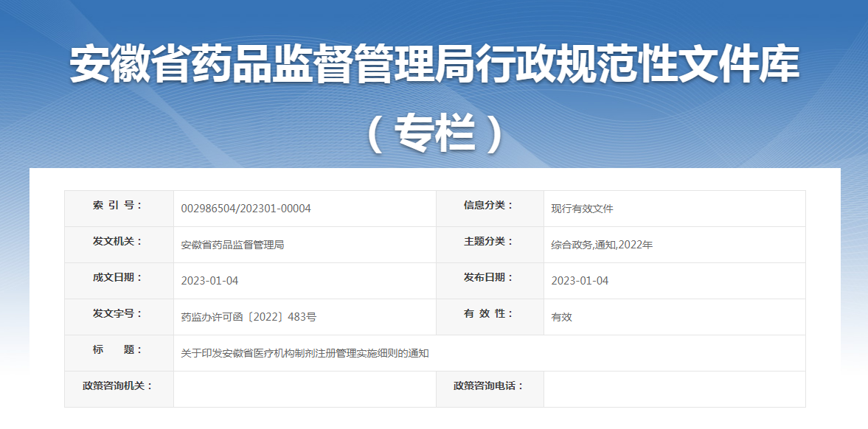Click the 成文日期 label cell

coord(119,281)
